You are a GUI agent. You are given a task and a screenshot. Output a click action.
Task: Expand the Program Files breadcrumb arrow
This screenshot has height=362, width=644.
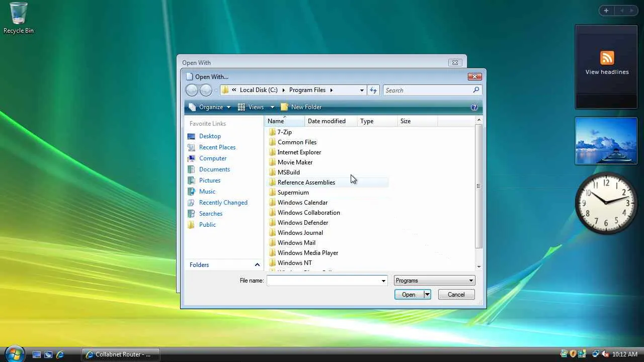[331, 90]
